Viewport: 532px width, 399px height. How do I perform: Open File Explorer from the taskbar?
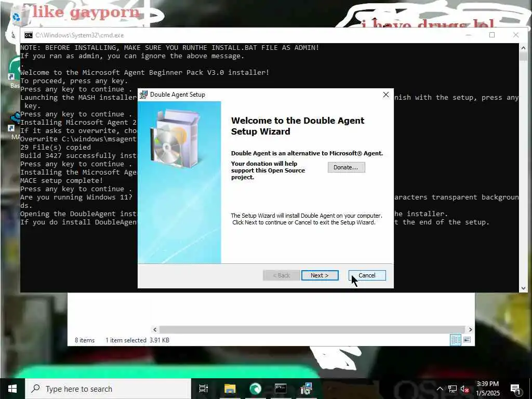(230, 389)
